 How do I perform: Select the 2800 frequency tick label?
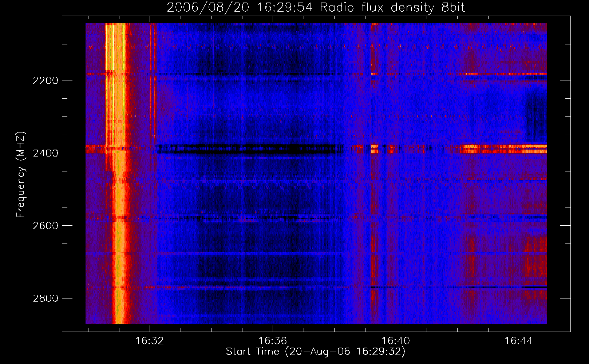45,298
